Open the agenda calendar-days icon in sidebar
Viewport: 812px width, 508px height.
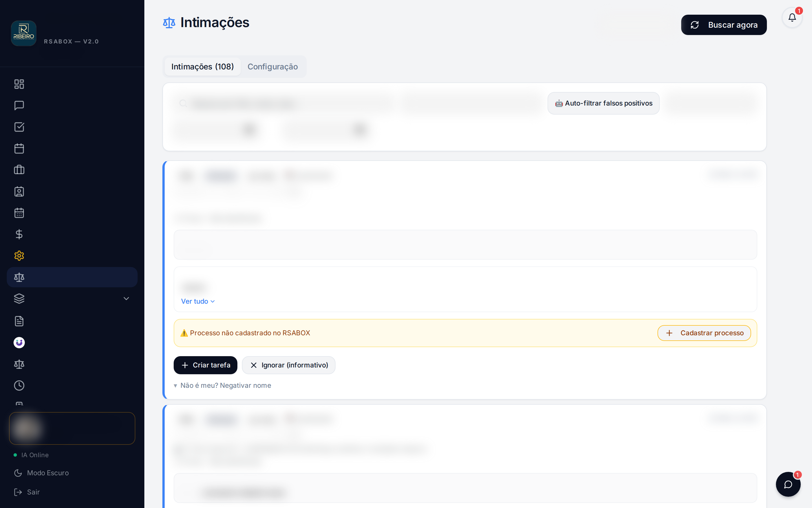pyautogui.click(x=19, y=213)
